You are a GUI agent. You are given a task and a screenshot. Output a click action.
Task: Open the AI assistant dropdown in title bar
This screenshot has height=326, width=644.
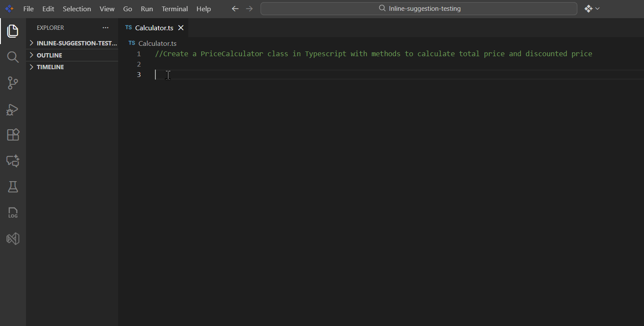592,9
